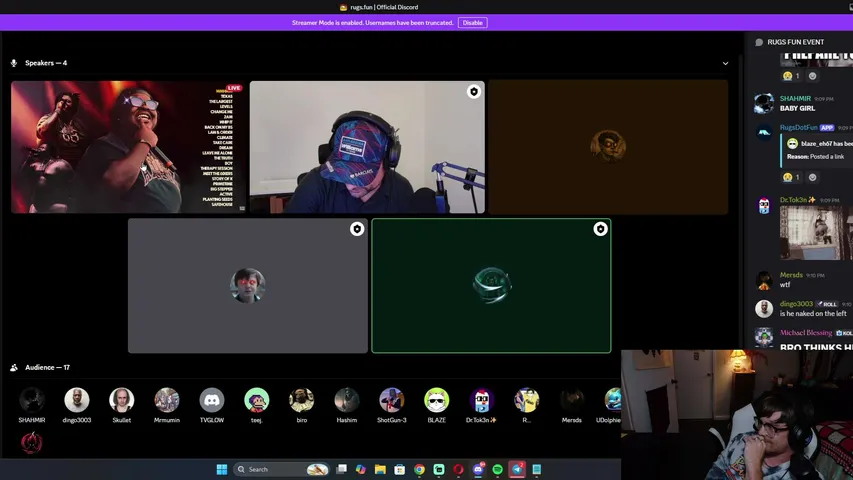
Task: Open TVGLOW's audience avatar
Action: pyautogui.click(x=212, y=400)
